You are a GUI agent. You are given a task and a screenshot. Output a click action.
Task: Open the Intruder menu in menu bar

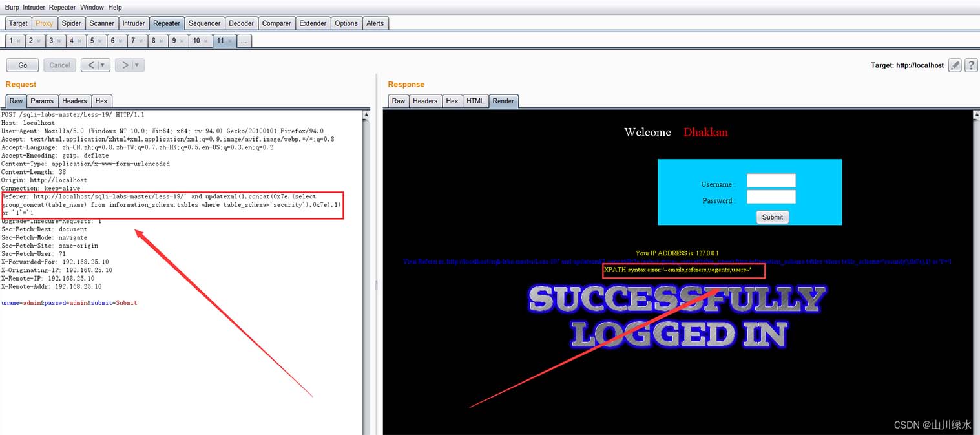click(x=34, y=7)
